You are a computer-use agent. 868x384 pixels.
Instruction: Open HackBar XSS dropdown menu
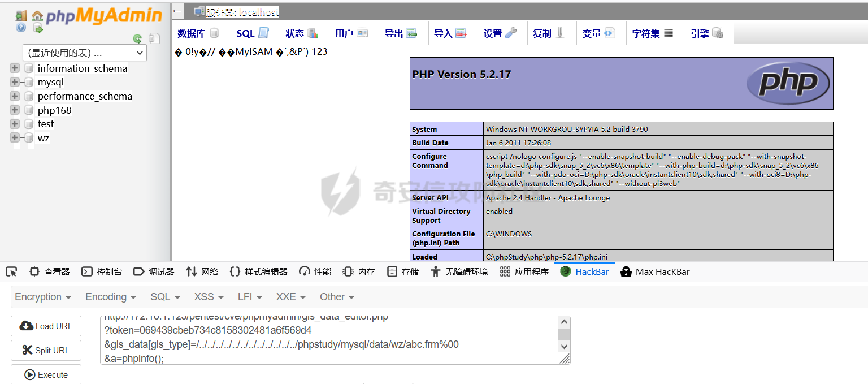(x=209, y=297)
